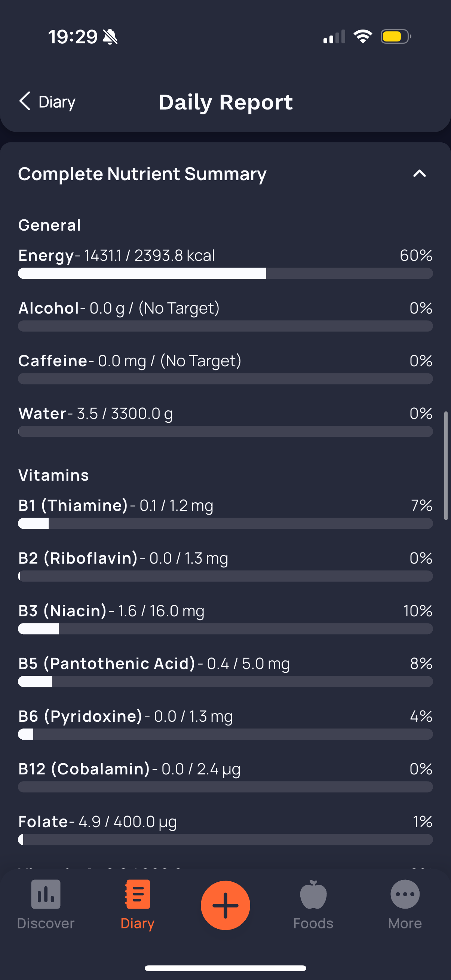Tap the battery icon in status bar
This screenshot has height=980, width=451.
pos(395,37)
